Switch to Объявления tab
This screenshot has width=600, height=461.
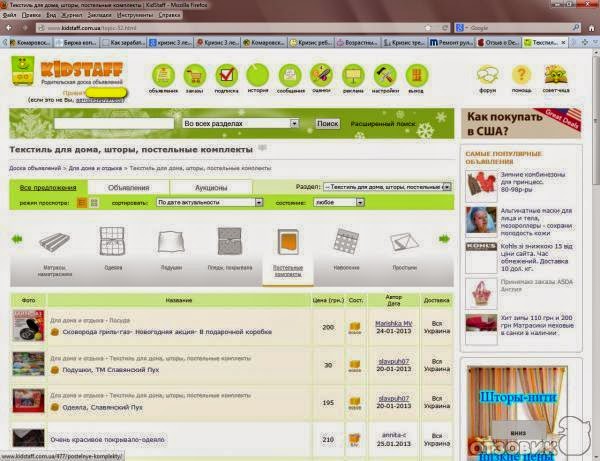(129, 187)
